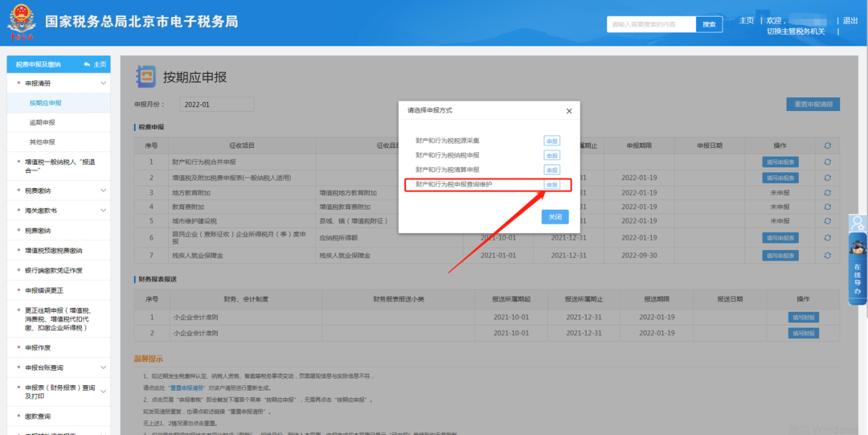Open 增值税一般纳税人“报退合一” menu item
Image resolution: width=868 pixels, height=435 pixels.
coord(59,166)
